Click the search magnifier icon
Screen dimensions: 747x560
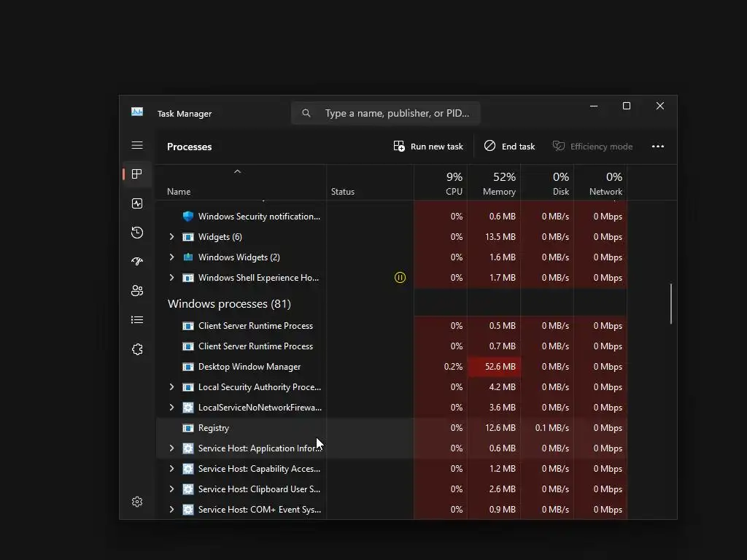tap(306, 113)
